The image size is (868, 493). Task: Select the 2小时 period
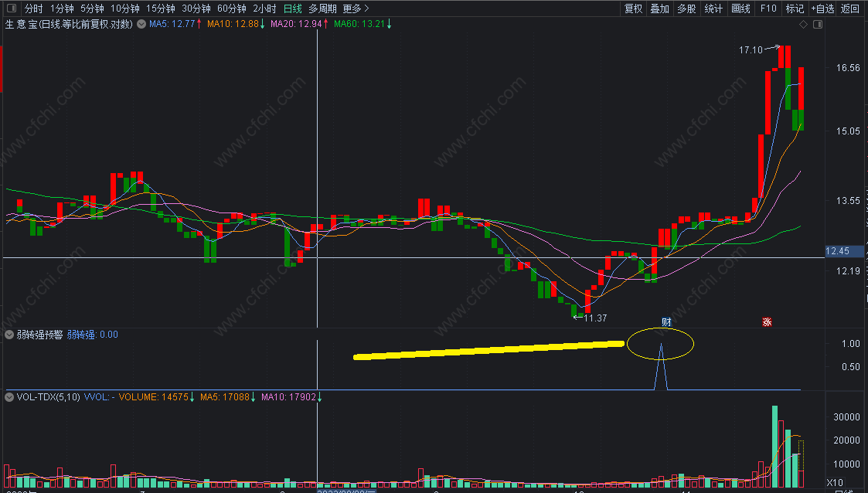click(x=264, y=8)
